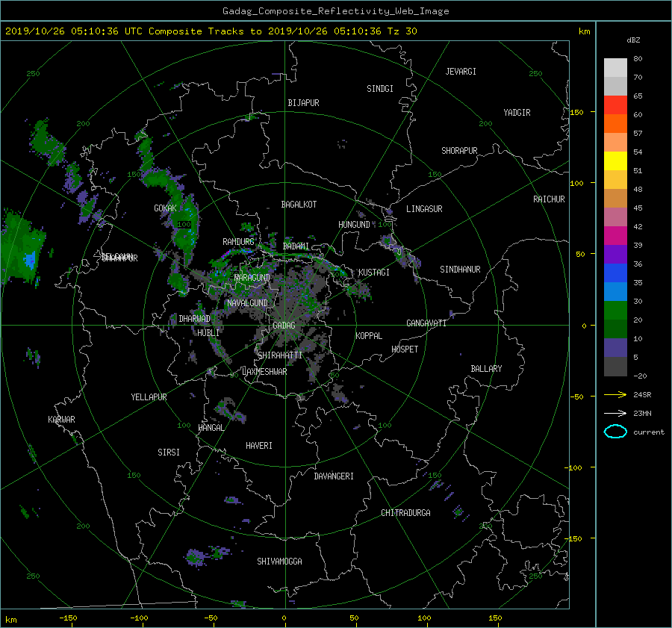Click the 'current' legend text label

click(648, 432)
